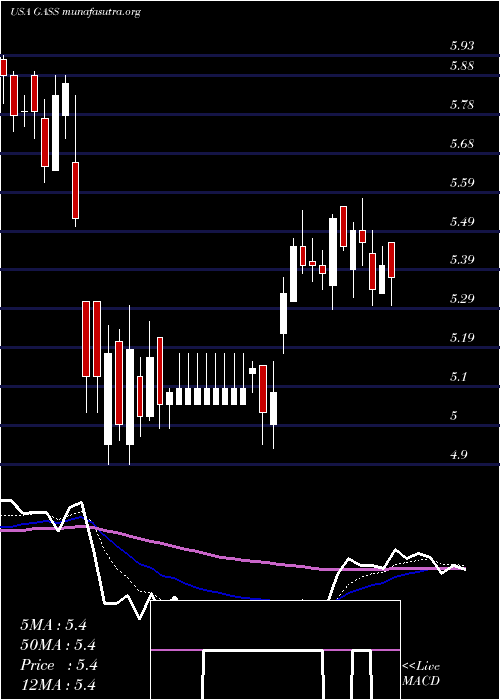
Task: Click the 5.88 price axis label
Action: click(x=462, y=66)
